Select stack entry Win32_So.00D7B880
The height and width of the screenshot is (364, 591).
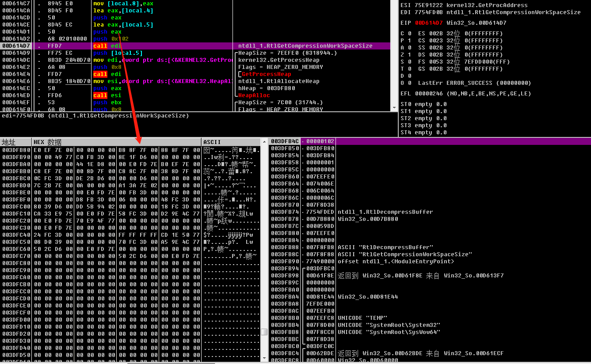367,219
